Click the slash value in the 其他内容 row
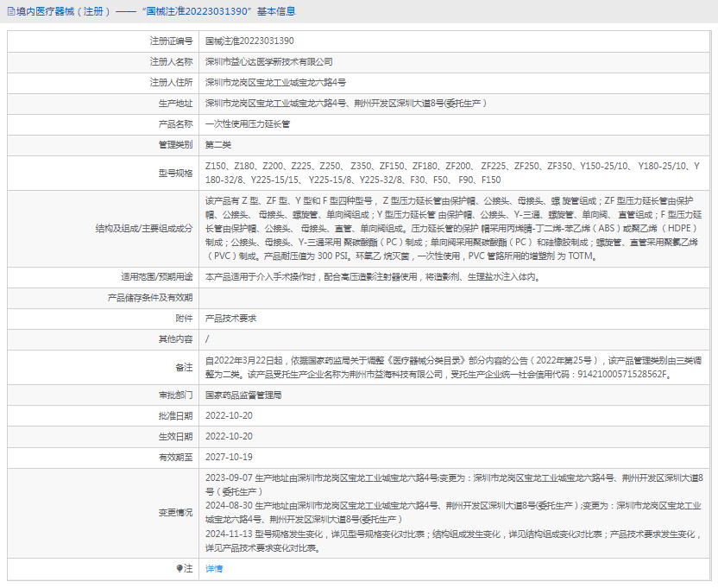The height and width of the screenshot is (588, 718). tap(207, 339)
